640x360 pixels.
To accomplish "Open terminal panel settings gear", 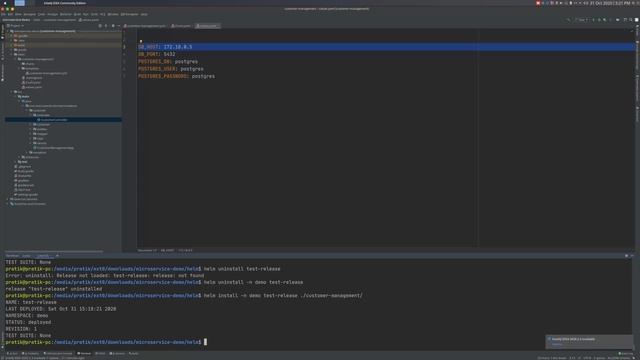I will pos(627,256).
